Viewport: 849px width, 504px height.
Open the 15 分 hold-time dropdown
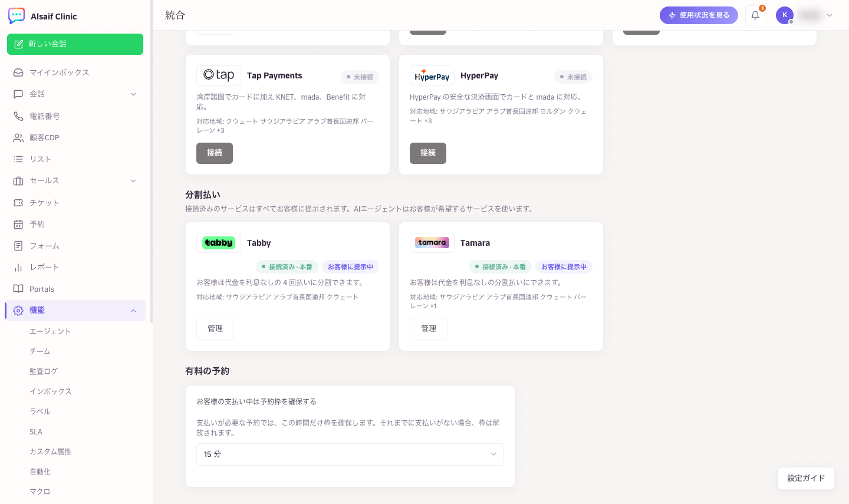[350, 454]
